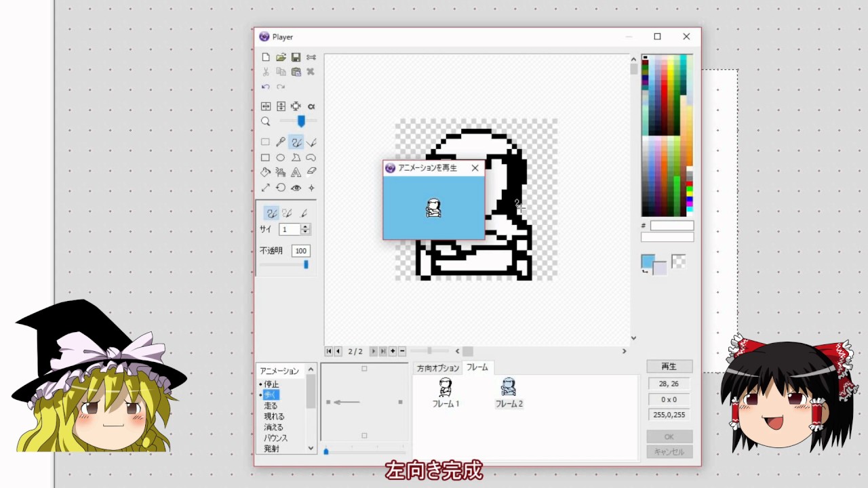Image resolution: width=868 pixels, height=488 pixels.
Task: Click the eye icon tool
Action: (x=296, y=188)
